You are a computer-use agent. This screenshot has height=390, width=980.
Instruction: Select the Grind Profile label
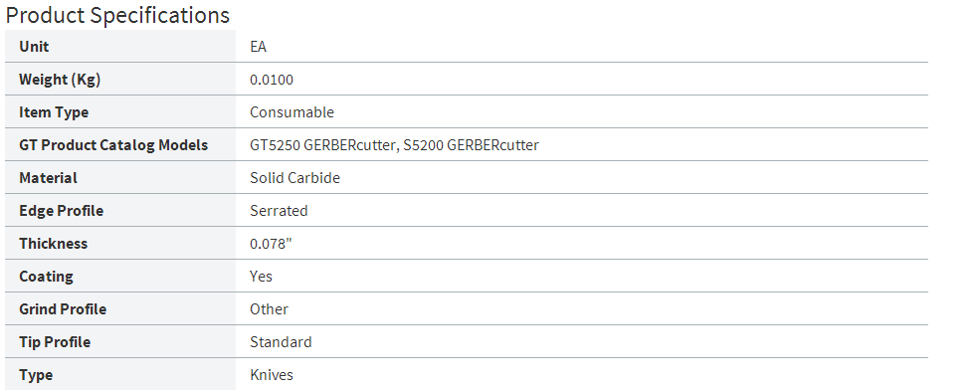pyautogui.click(x=63, y=309)
